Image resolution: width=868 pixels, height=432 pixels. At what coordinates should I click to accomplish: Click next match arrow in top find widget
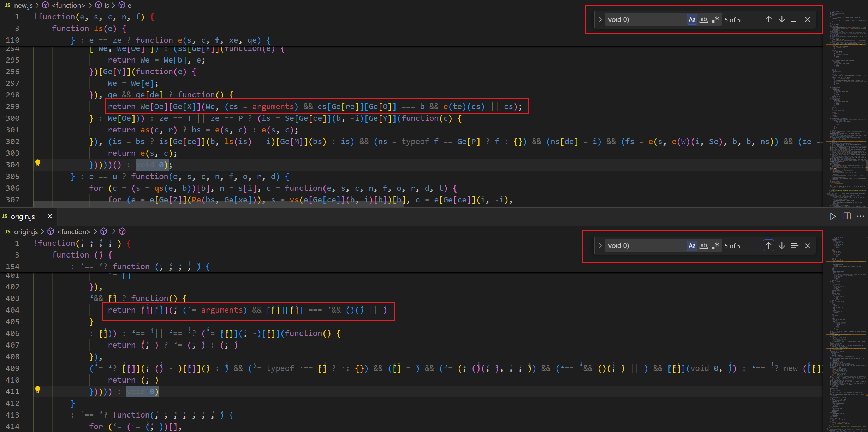(x=781, y=19)
